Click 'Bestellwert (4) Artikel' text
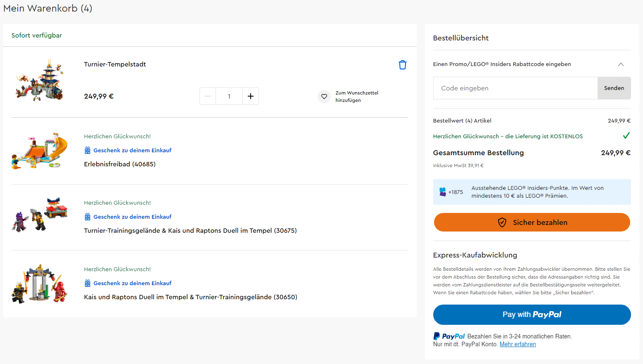This screenshot has height=364, width=643. tap(462, 121)
